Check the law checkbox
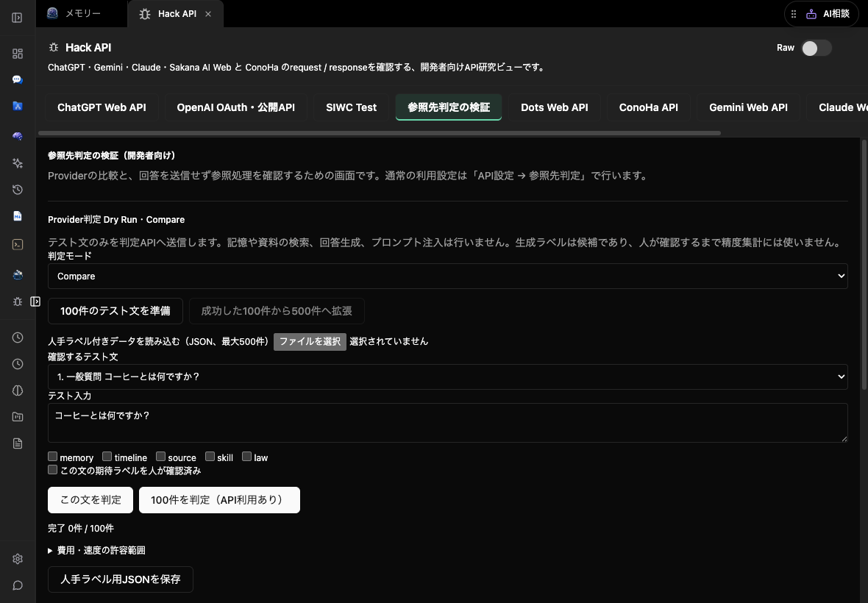This screenshot has height=603, width=868. (247, 457)
